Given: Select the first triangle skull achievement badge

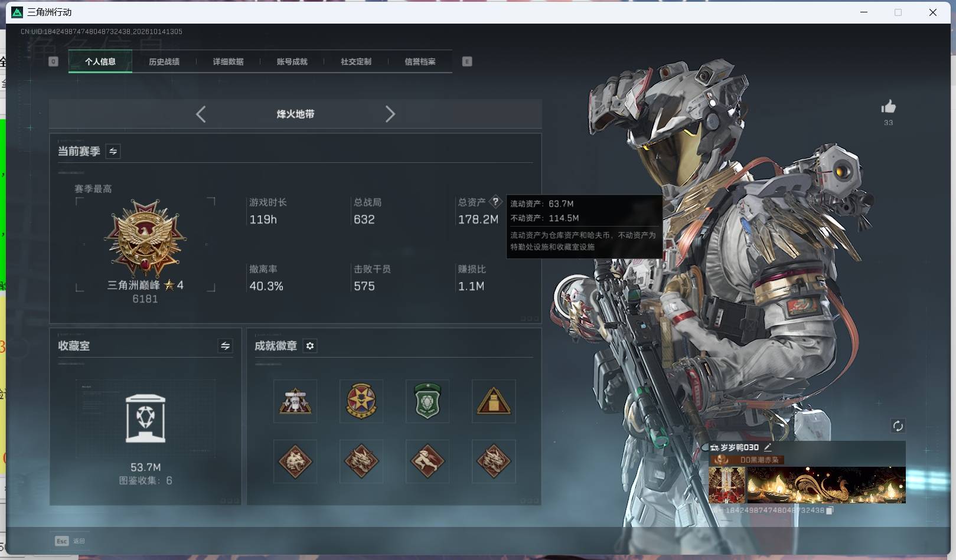Looking at the screenshot, I should point(295,401).
